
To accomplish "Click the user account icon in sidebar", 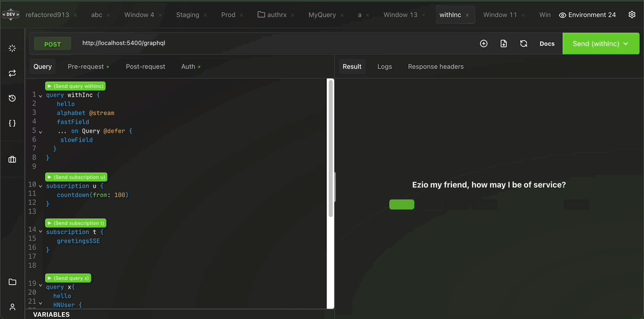I will [12, 306].
